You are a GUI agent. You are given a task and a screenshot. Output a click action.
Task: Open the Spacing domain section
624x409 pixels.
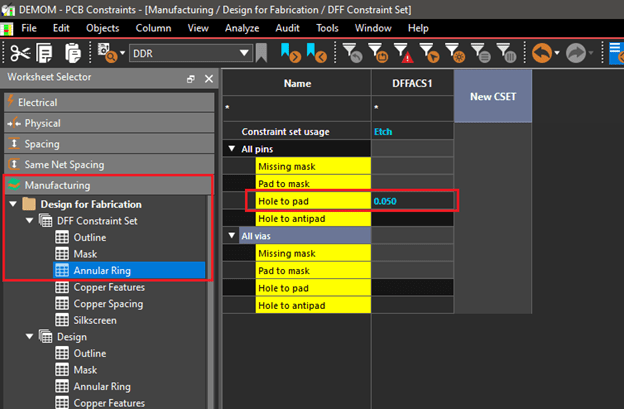109,144
